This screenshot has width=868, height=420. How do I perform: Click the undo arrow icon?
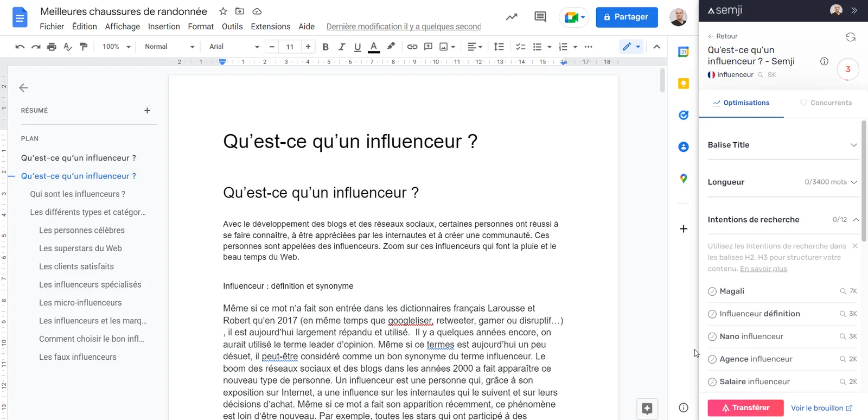coord(20,47)
